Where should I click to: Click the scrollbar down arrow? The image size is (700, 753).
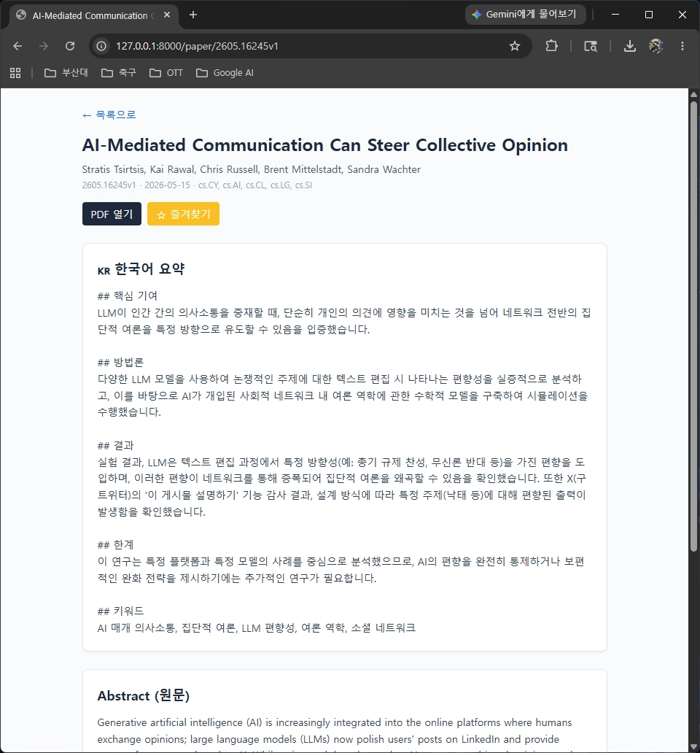[693, 748]
